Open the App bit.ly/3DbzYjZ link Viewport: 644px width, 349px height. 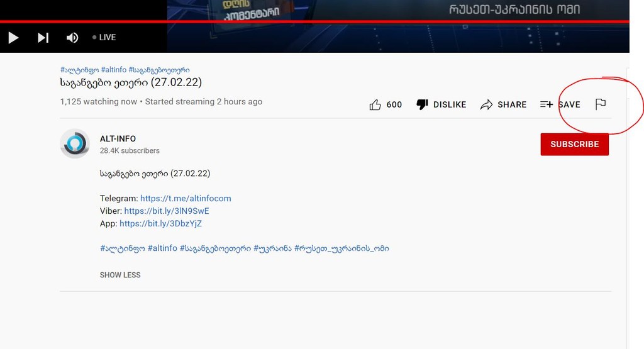coord(160,224)
